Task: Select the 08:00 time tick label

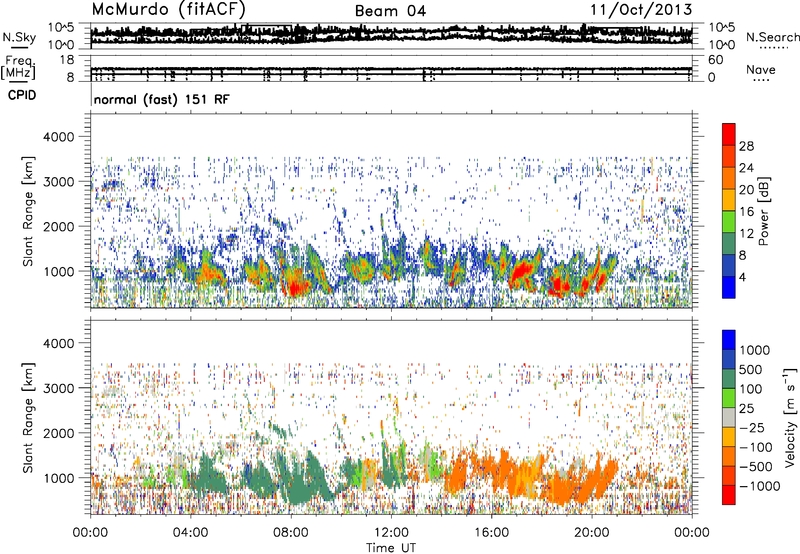Action: coord(291,533)
